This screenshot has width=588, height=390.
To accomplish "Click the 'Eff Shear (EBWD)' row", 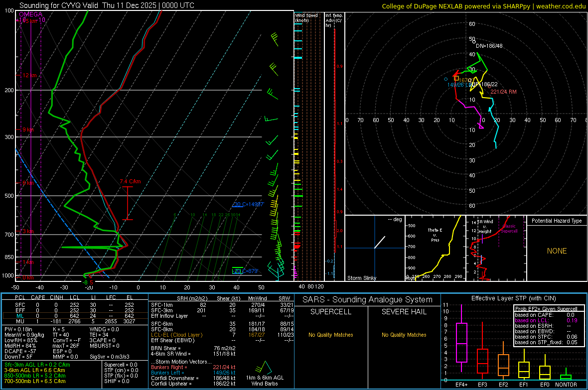I will (222, 341).
